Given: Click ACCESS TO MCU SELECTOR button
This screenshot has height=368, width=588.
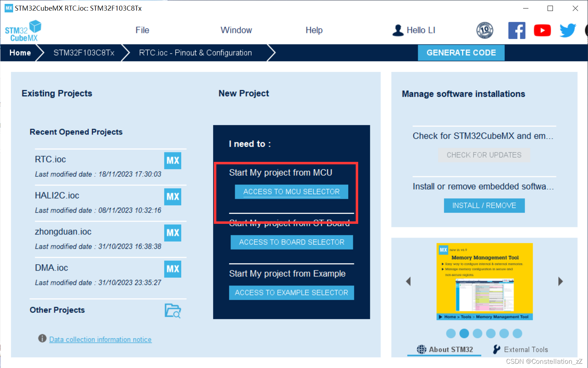Looking at the screenshot, I should coord(292,192).
